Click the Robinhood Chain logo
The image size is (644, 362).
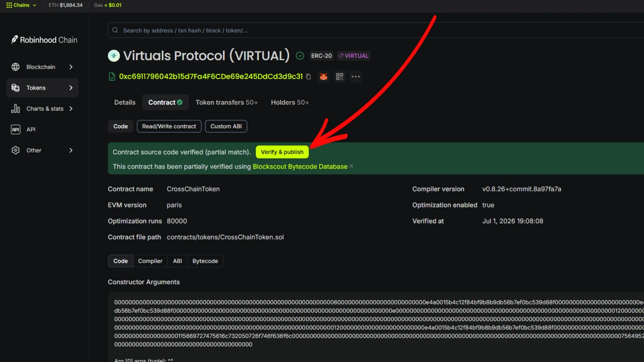tap(44, 40)
